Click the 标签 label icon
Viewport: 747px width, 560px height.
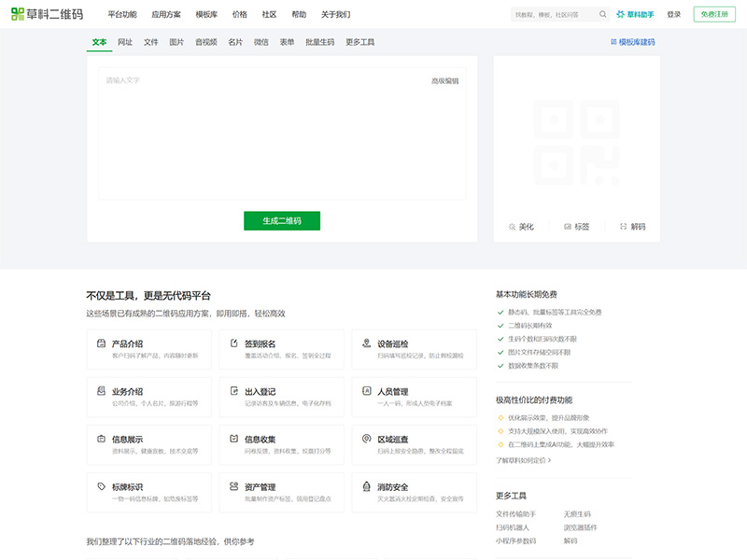point(568,227)
